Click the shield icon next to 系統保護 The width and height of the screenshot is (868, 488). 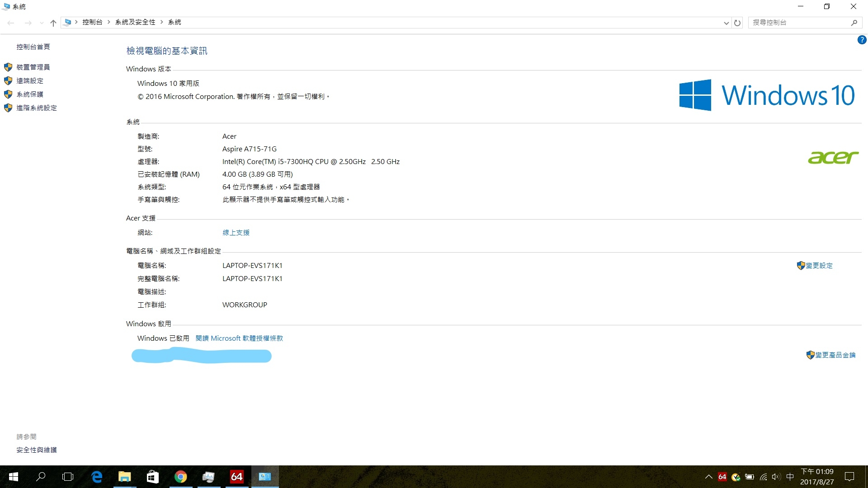(x=8, y=94)
